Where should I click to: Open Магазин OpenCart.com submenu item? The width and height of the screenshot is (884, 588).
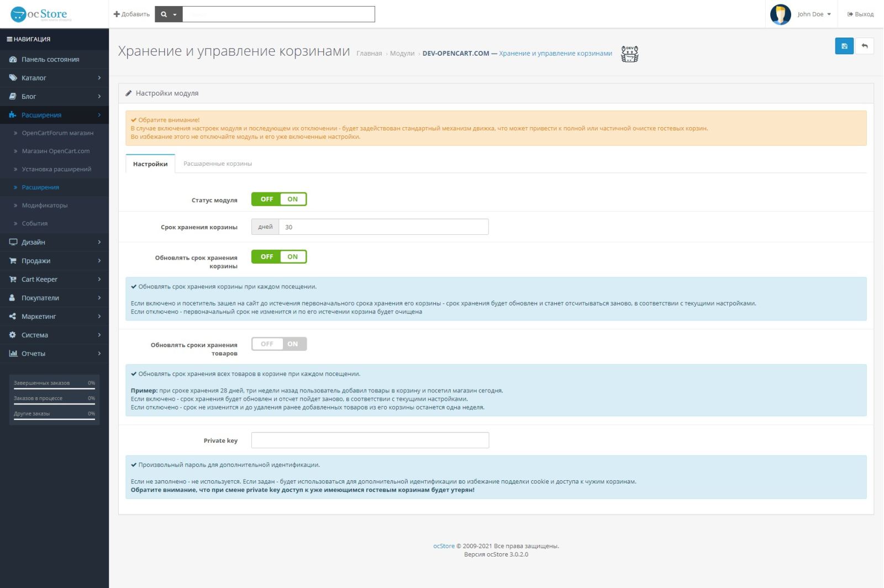tap(54, 151)
